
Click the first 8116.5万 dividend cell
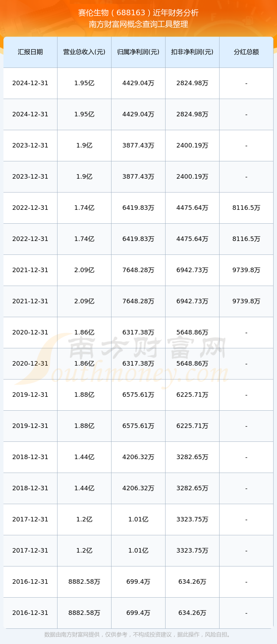pos(246,208)
